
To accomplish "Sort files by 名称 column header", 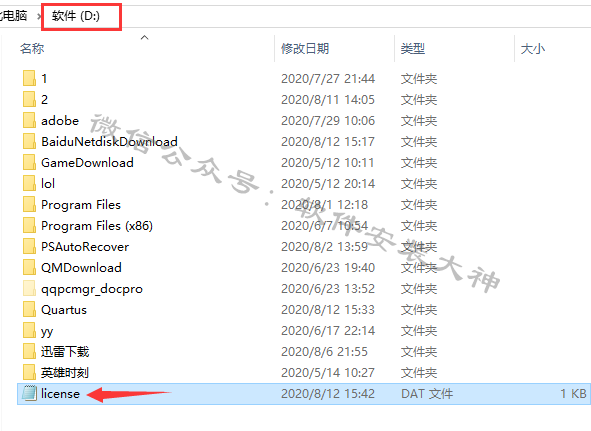I will click(x=32, y=49).
